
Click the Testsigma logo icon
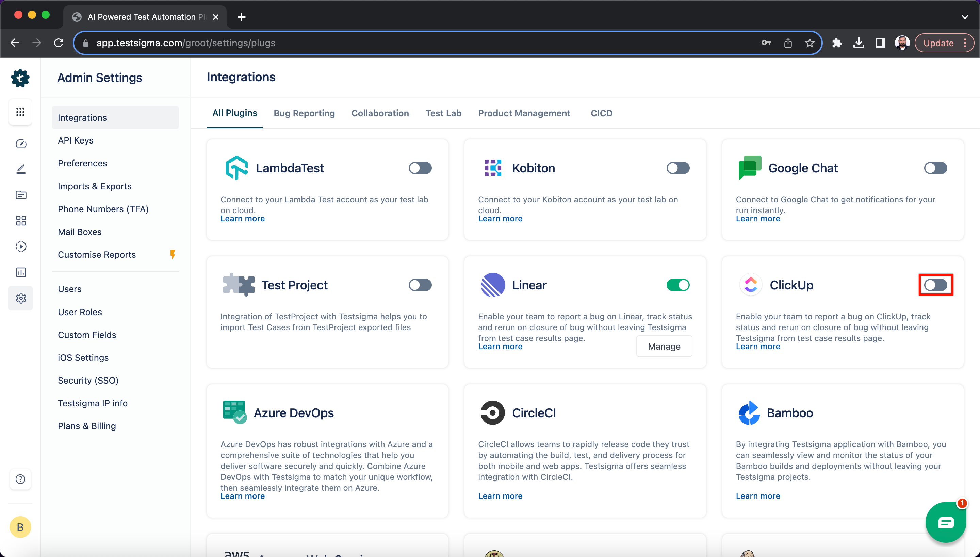(20, 78)
